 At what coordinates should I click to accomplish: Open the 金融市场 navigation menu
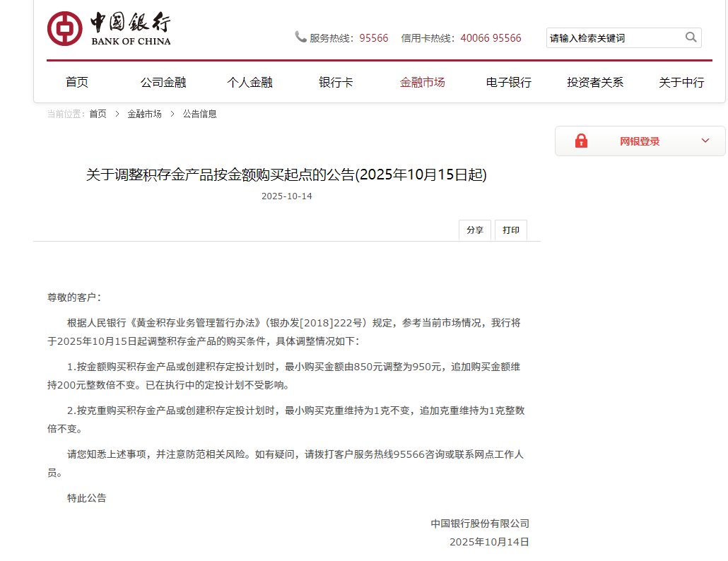[422, 82]
